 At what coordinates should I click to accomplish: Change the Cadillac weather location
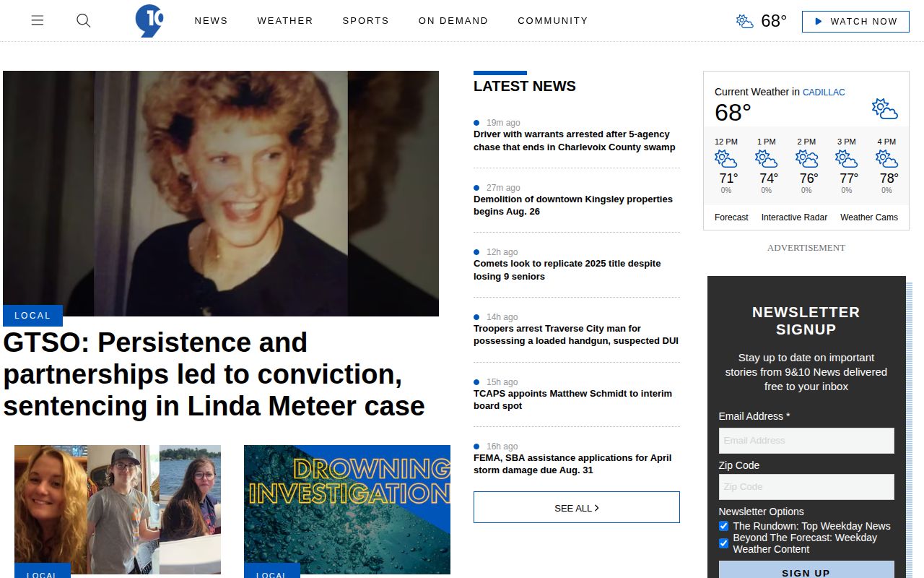pos(824,92)
